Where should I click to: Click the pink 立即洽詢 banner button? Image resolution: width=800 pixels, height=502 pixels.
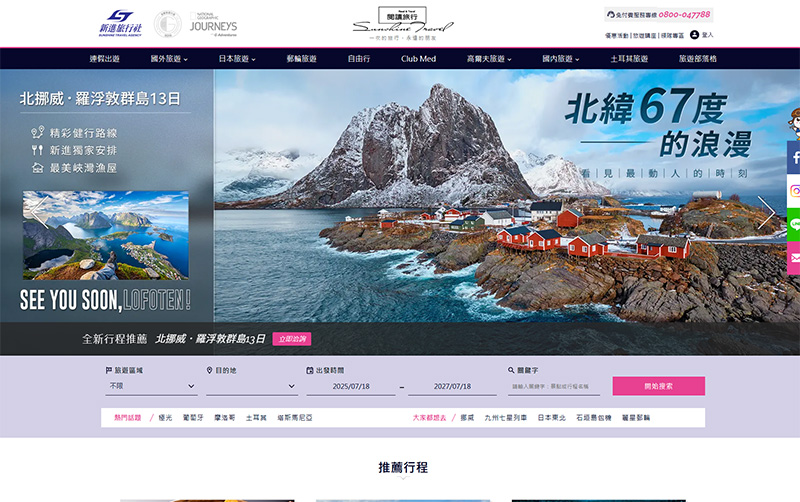292,339
